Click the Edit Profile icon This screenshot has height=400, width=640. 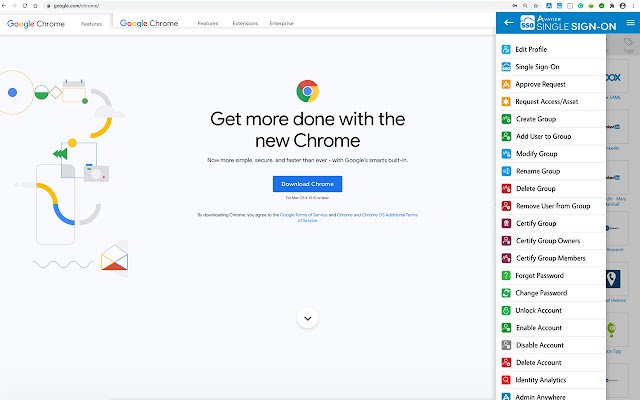point(506,49)
